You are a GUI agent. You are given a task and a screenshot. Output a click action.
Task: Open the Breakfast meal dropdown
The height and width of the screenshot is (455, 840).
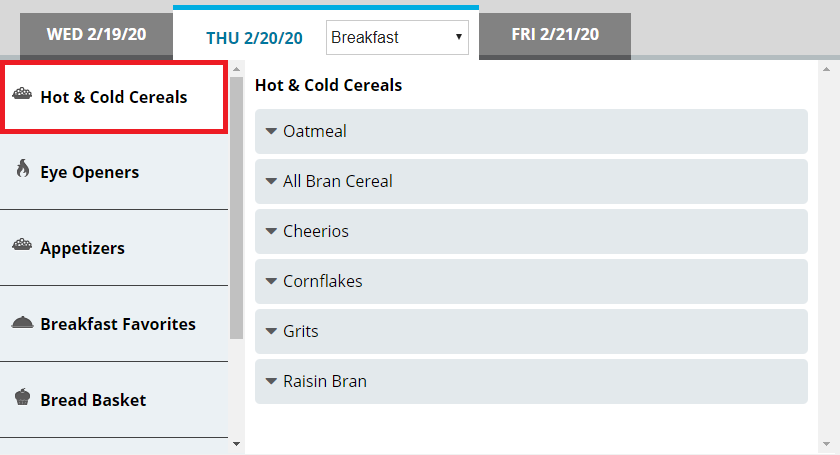(397, 37)
